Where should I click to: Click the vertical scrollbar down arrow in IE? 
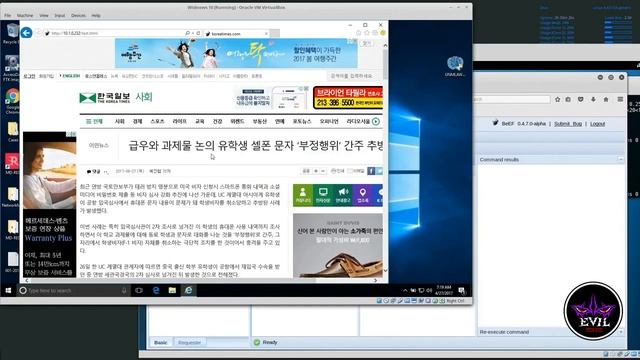385,271
